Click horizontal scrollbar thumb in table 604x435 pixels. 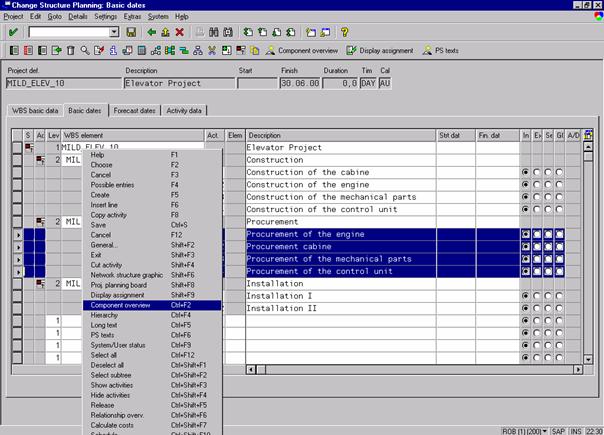coord(261,369)
